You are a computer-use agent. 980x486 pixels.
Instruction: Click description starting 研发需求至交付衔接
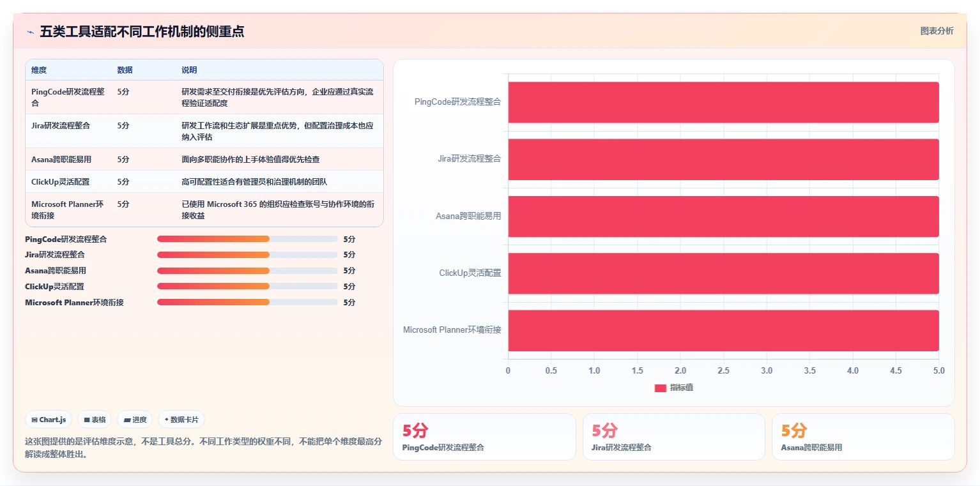tap(278, 97)
